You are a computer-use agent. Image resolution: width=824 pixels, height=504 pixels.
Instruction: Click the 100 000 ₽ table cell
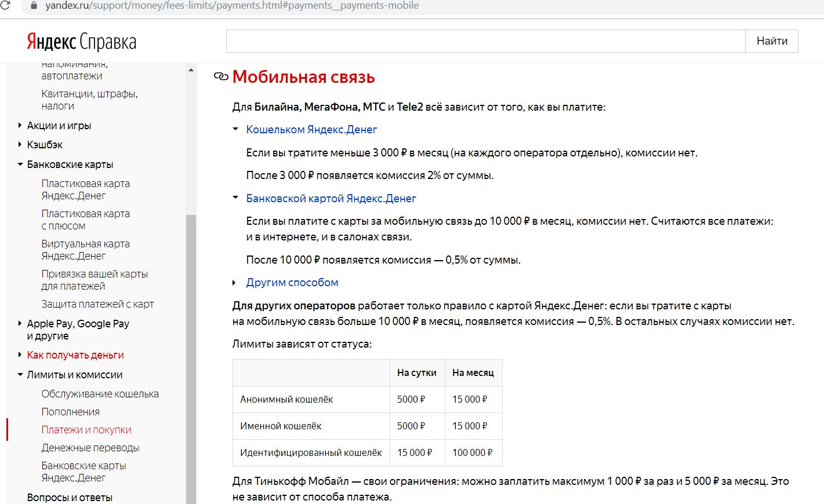tap(473, 453)
